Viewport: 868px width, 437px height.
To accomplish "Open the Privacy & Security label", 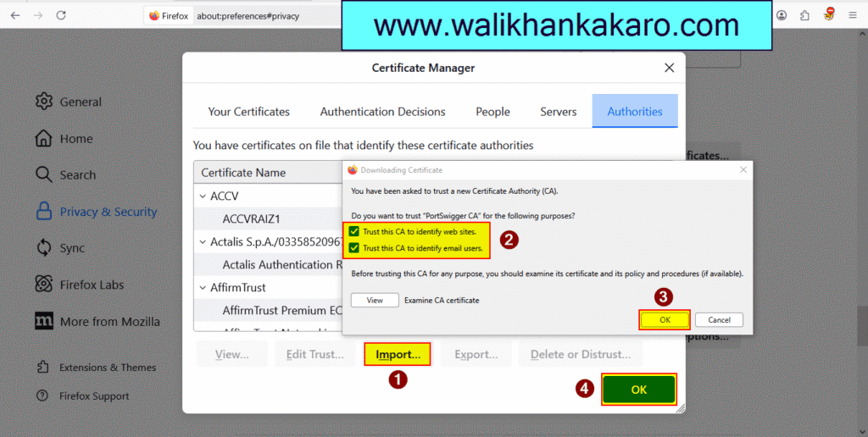I will click(x=108, y=212).
